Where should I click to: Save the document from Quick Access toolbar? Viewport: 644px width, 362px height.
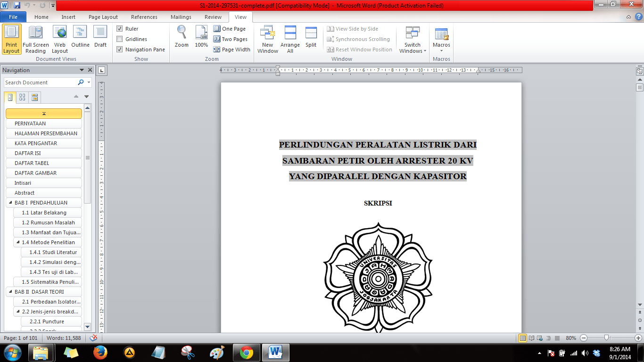pos(17,6)
